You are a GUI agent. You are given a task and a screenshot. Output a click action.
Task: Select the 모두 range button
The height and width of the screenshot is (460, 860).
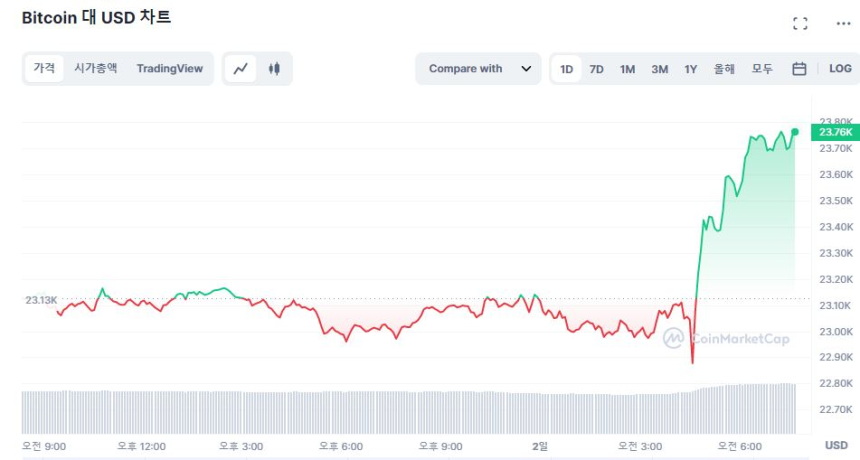(762, 69)
